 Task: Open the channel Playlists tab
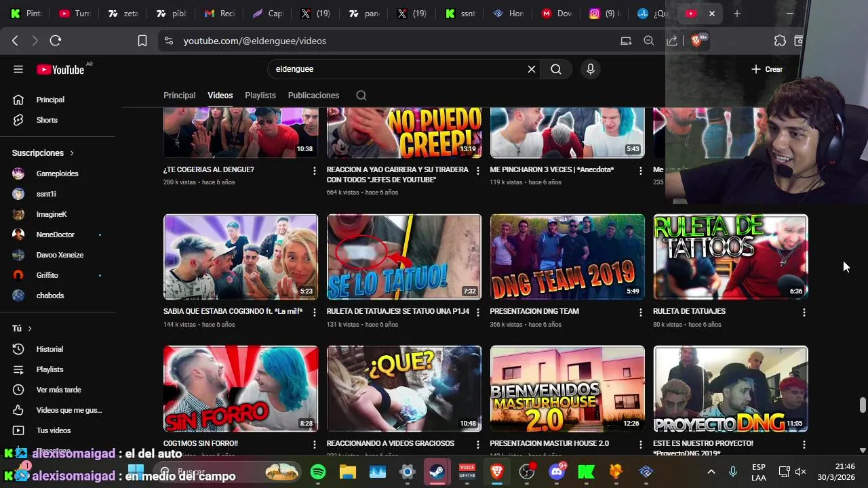[x=260, y=96]
